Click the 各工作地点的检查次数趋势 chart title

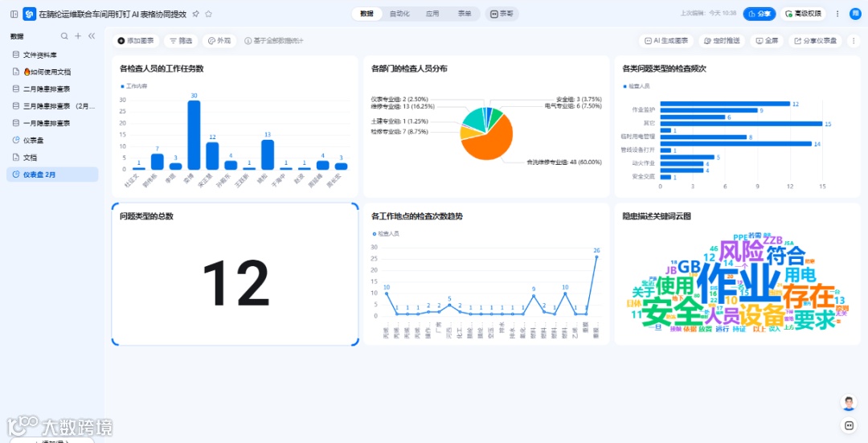(x=417, y=216)
